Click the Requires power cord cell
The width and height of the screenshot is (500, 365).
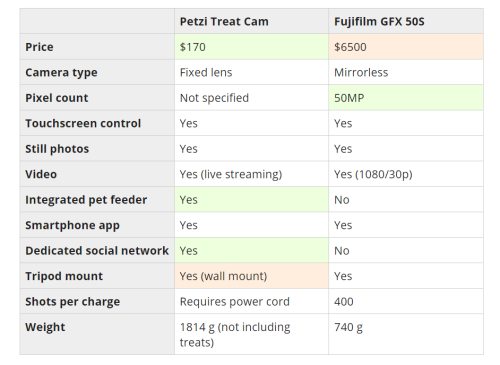click(x=251, y=301)
